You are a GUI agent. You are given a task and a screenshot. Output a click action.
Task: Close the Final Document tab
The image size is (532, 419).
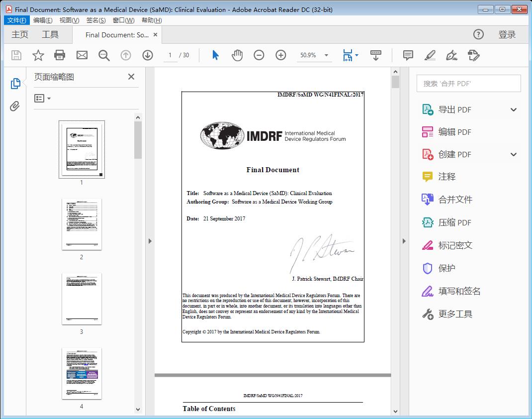point(156,35)
